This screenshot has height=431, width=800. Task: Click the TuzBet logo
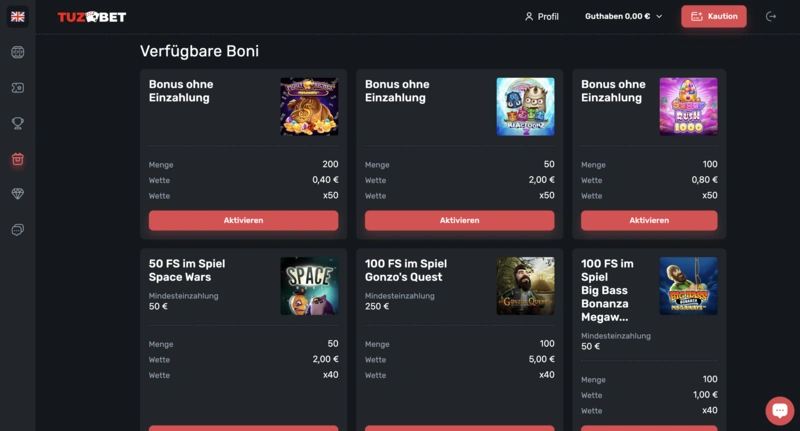(x=91, y=17)
